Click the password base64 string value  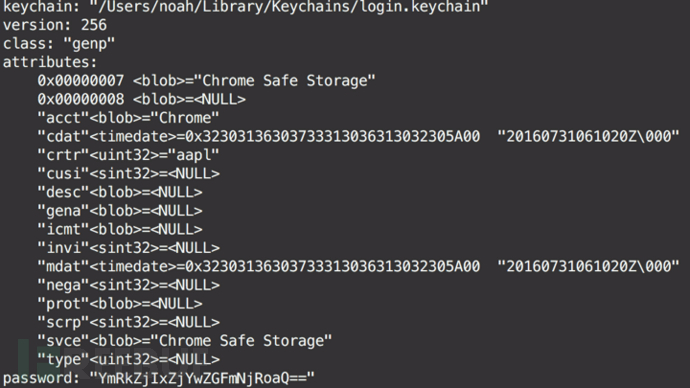tap(202, 378)
